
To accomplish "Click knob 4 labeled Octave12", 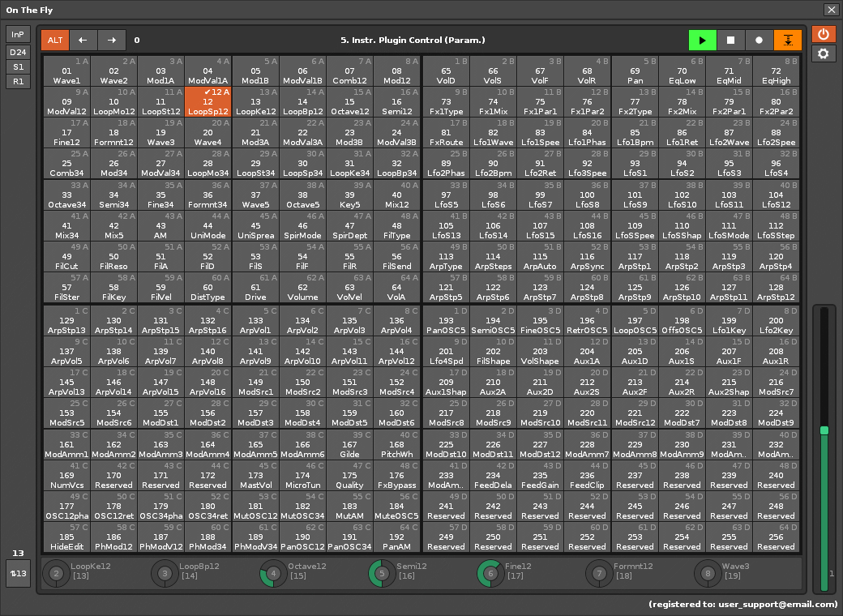I will click(x=272, y=574).
